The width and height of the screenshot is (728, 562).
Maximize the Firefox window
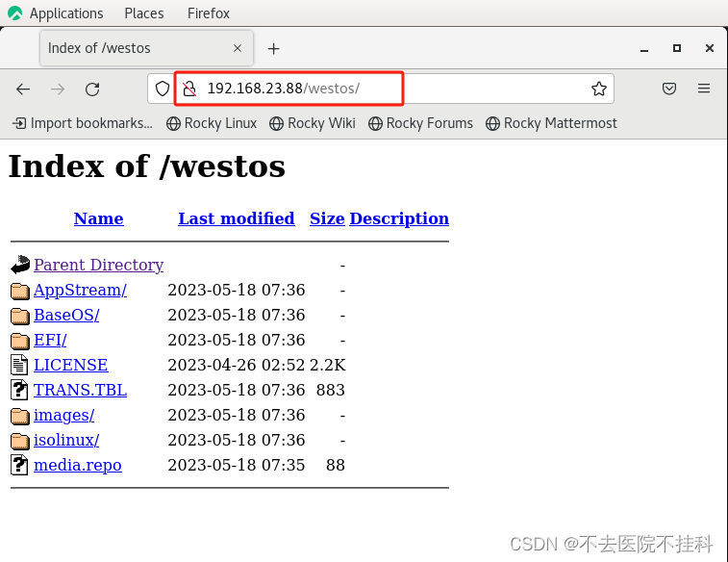coord(677,48)
